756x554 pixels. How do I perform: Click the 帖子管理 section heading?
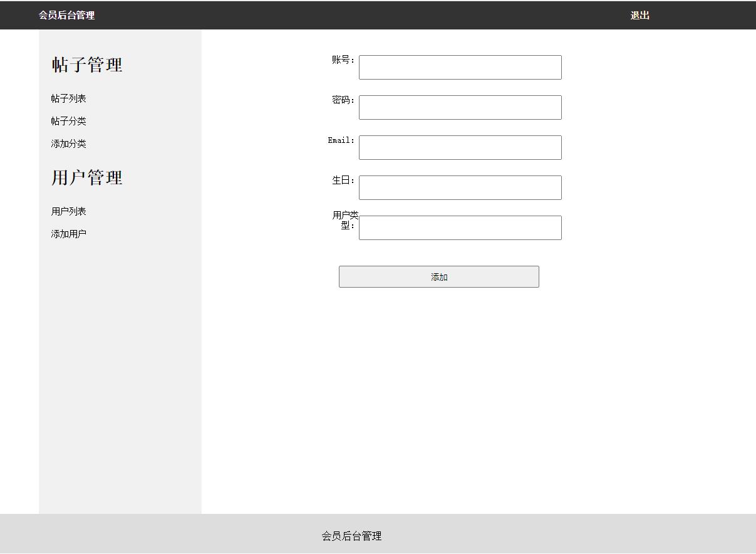tap(87, 65)
